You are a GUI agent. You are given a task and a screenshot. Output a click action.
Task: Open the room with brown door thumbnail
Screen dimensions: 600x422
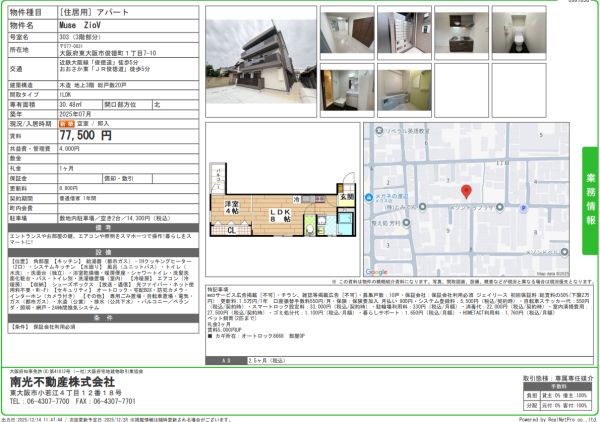click(347, 33)
